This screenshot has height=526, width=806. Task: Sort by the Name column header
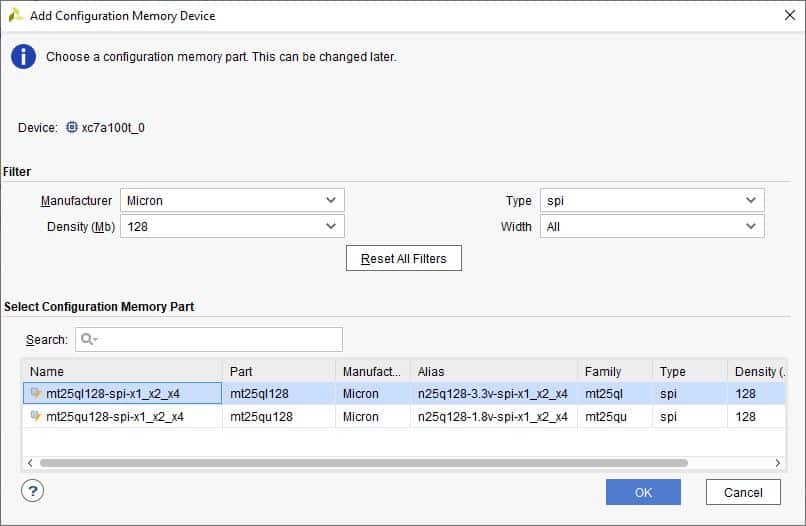tap(120, 371)
